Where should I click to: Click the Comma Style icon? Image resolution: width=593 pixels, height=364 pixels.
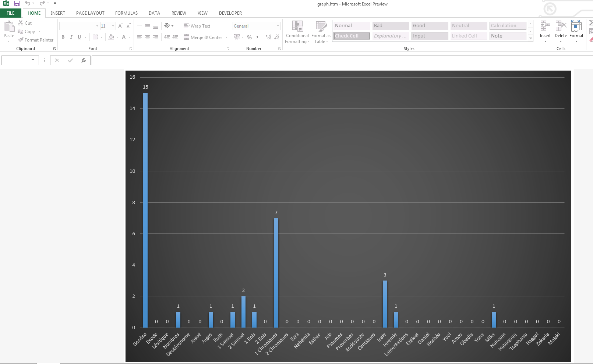(x=257, y=37)
